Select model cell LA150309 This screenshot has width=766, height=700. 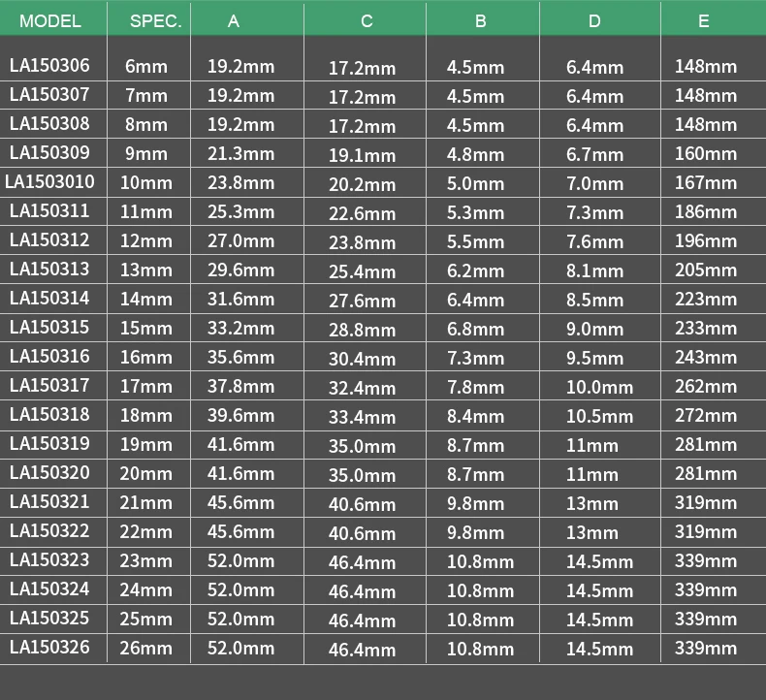[49, 153]
